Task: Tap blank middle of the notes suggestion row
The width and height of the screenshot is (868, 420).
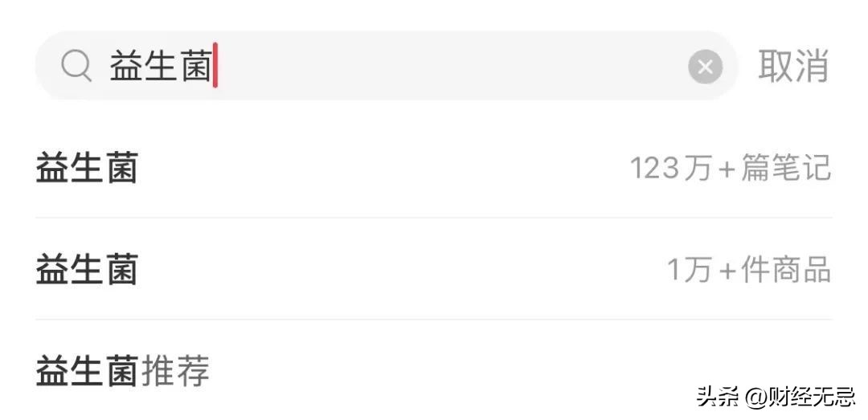Action: coord(378,169)
